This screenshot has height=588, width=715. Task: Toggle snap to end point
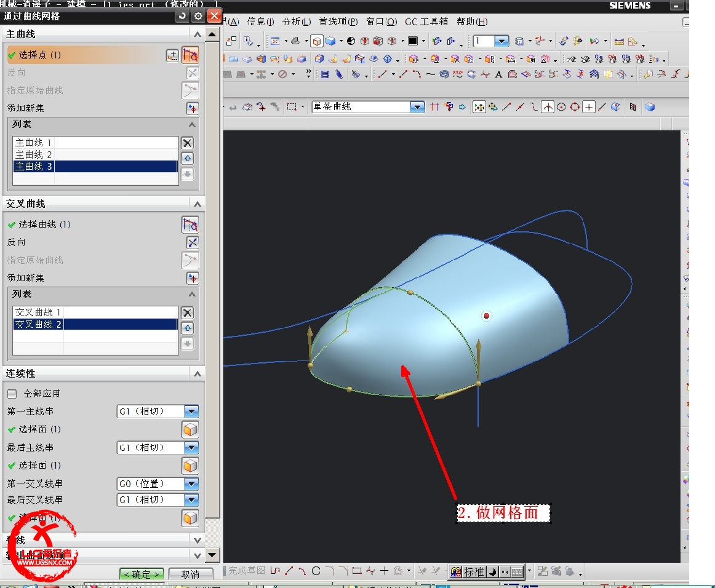pyautogui.click(x=506, y=107)
